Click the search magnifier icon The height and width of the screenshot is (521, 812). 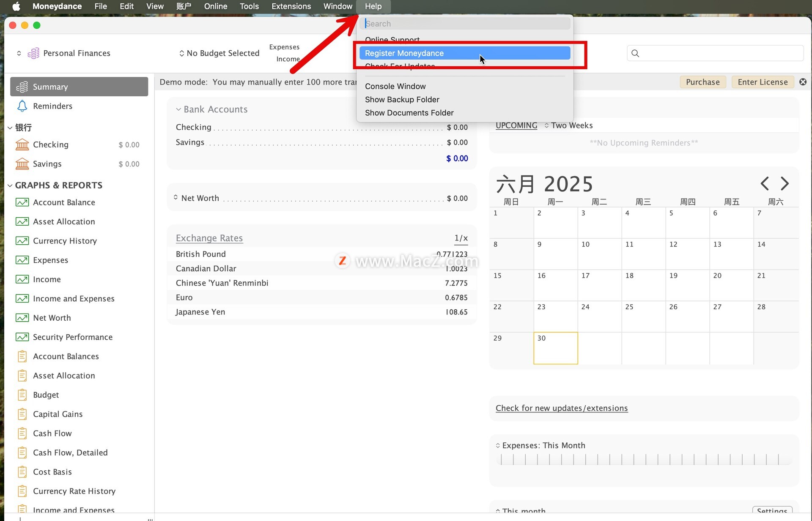[635, 53]
